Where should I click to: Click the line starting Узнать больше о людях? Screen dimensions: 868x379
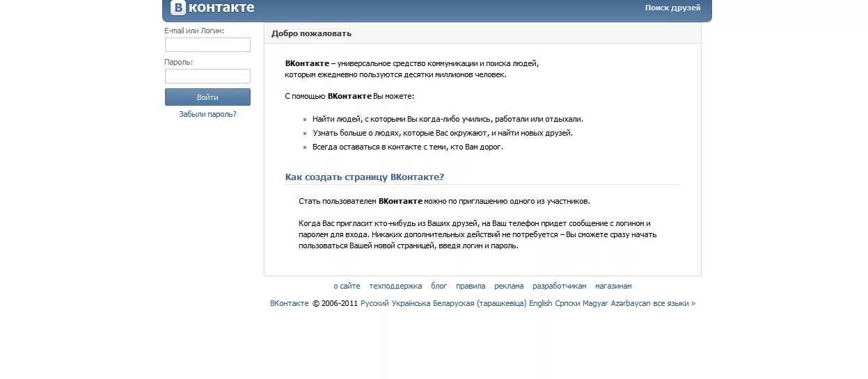(443, 133)
